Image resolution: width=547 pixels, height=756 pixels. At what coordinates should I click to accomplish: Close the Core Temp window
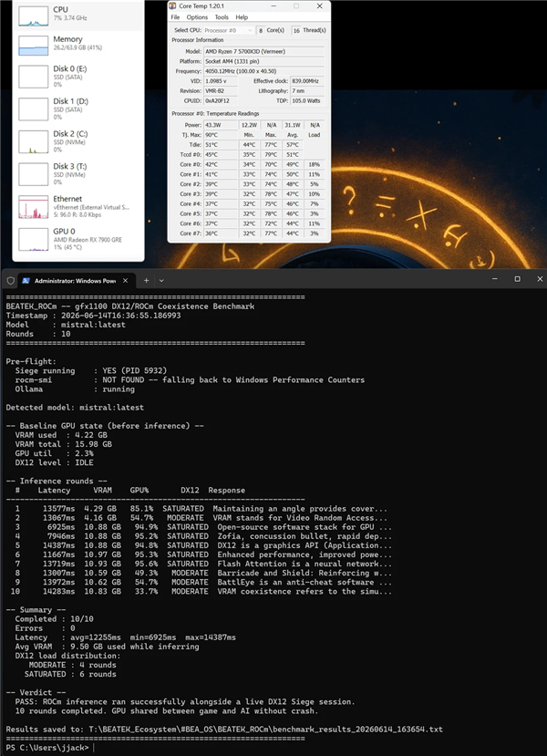point(319,6)
